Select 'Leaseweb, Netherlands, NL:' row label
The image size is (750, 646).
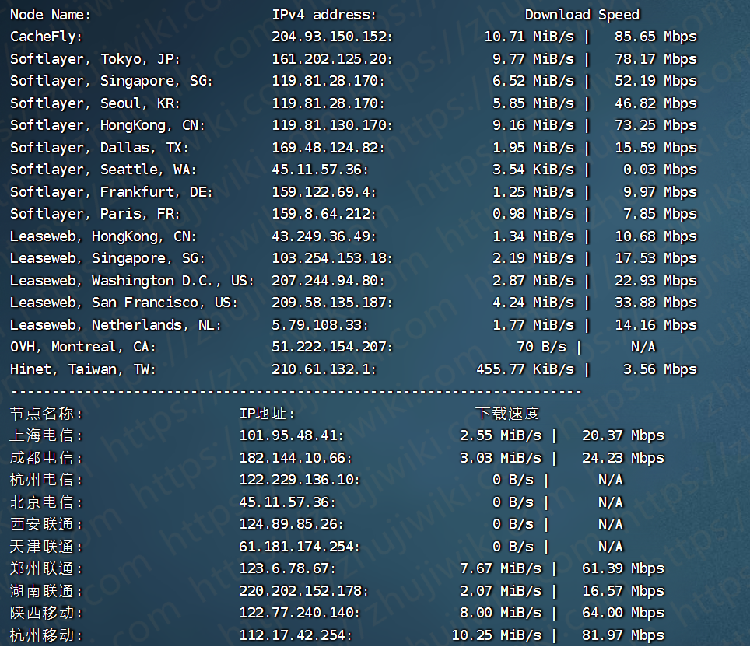tap(115, 326)
